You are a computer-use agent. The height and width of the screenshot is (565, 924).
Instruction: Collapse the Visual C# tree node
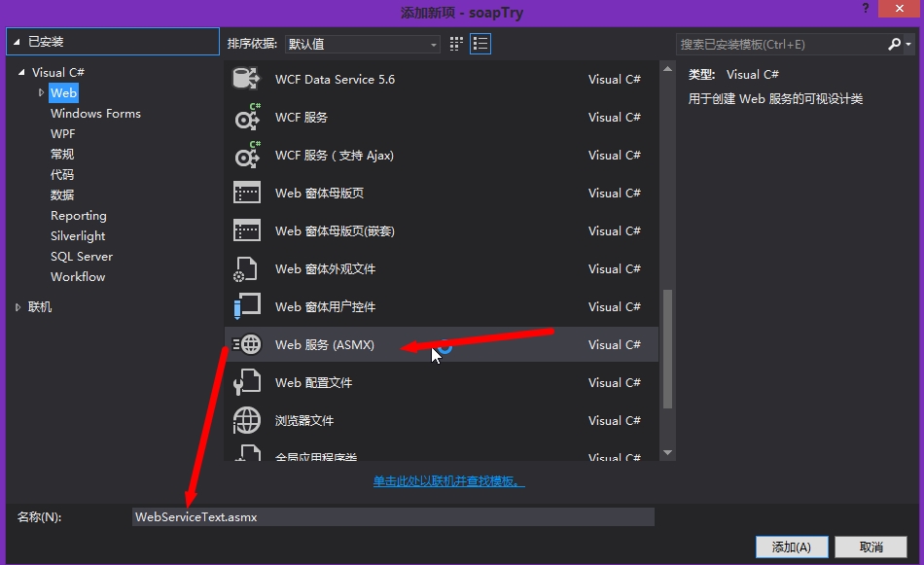tap(21, 73)
